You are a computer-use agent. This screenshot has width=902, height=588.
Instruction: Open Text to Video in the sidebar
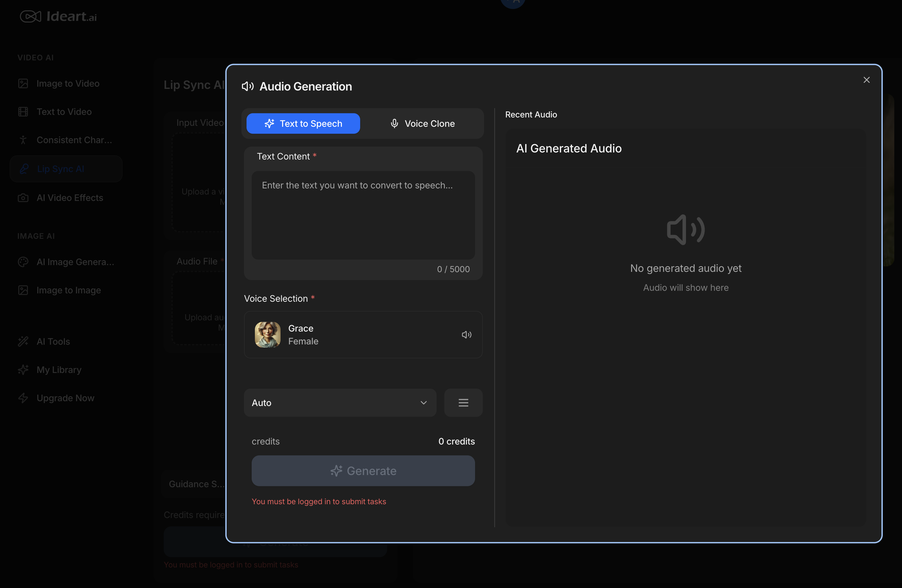[66, 112]
